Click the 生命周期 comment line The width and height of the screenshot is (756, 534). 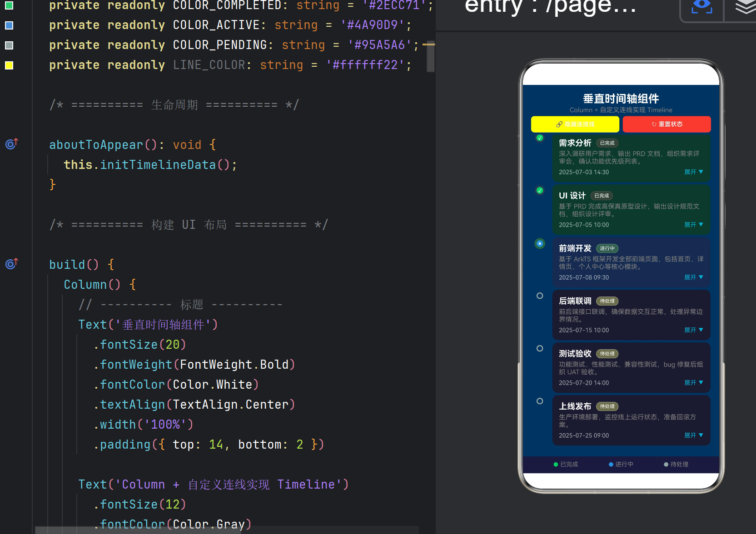click(174, 105)
